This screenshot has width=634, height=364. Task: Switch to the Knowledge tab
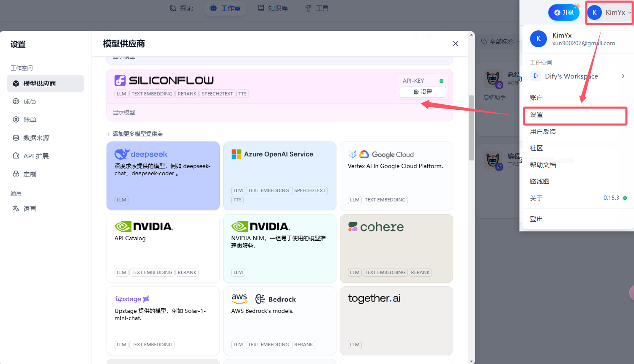[x=273, y=8]
